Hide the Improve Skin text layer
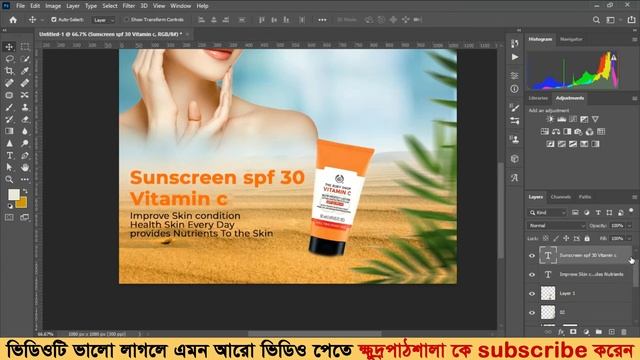Viewport: 640px width, 360px height. [x=532, y=275]
